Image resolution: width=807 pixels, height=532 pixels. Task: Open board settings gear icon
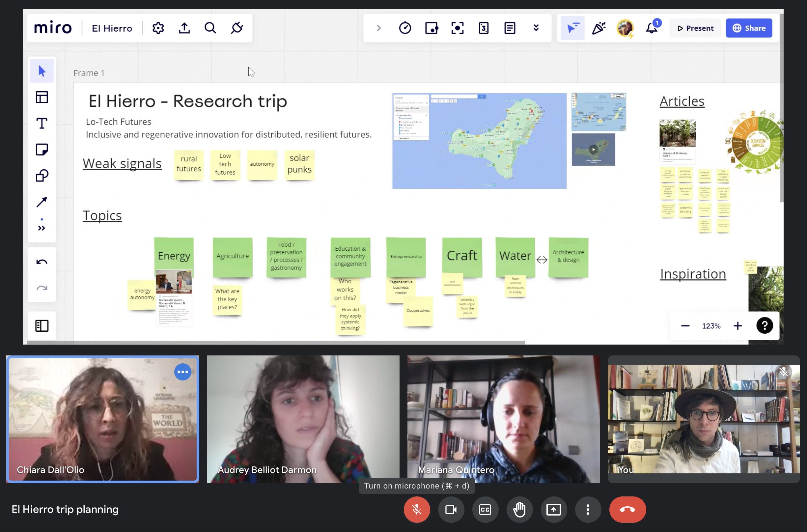158,28
